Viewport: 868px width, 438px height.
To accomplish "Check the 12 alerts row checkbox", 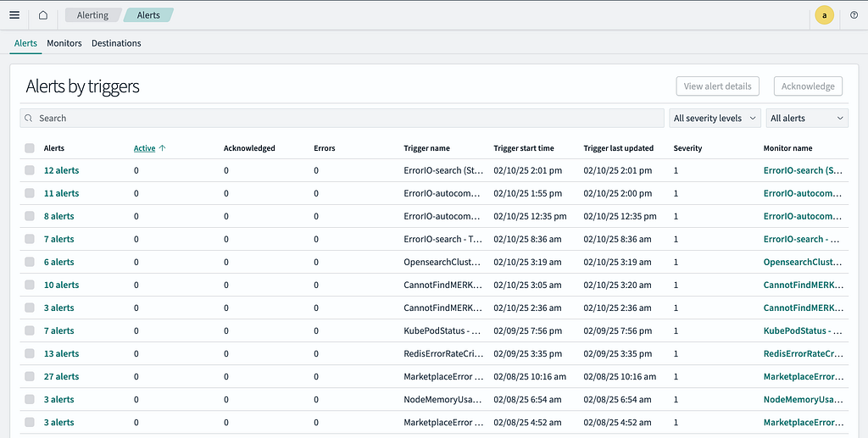I will click(x=30, y=170).
